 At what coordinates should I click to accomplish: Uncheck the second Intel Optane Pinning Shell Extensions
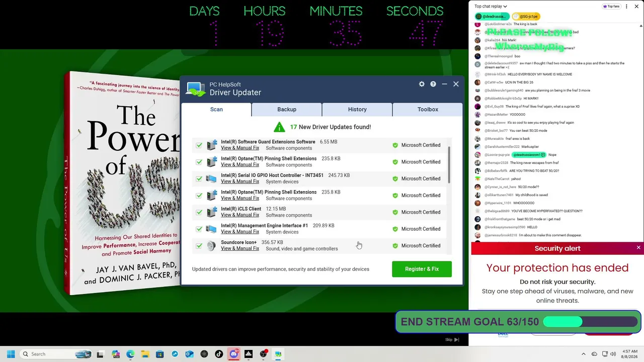pyautogui.click(x=199, y=196)
